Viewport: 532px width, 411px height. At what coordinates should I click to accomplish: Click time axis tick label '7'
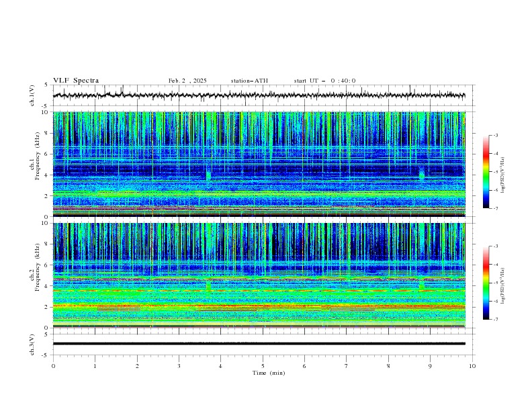(x=347, y=366)
